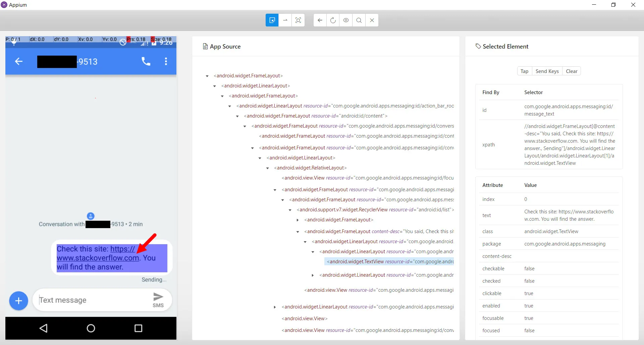Click the index attribute value 0
Image resolution: width=644 pixels, height=345 pixels.
tap(526, 199)
